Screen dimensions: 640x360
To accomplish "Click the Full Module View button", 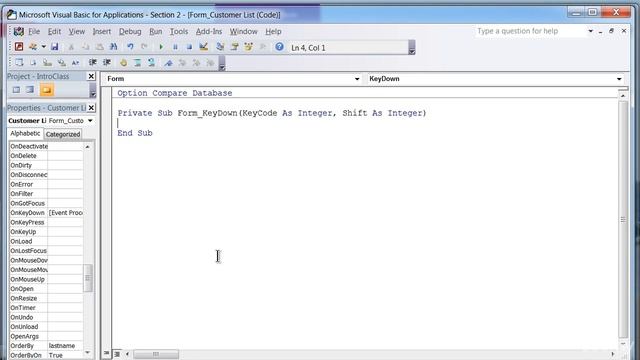I will (x=117, y=354).
